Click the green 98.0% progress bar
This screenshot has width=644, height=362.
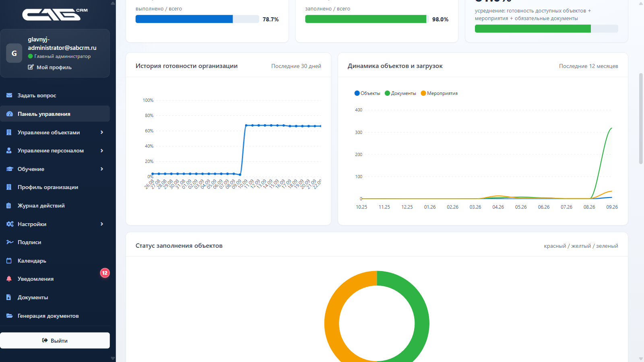click(367, 19)
